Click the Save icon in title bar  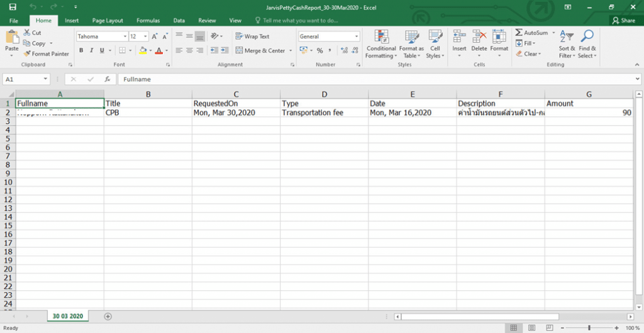13,7
